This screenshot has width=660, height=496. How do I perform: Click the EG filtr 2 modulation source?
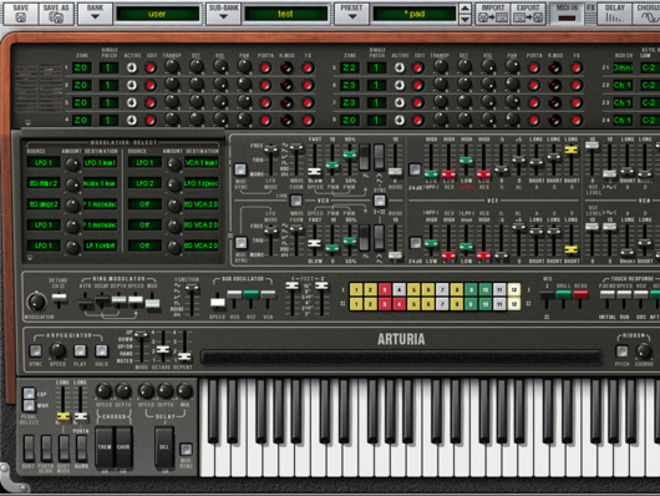point(43,184)
